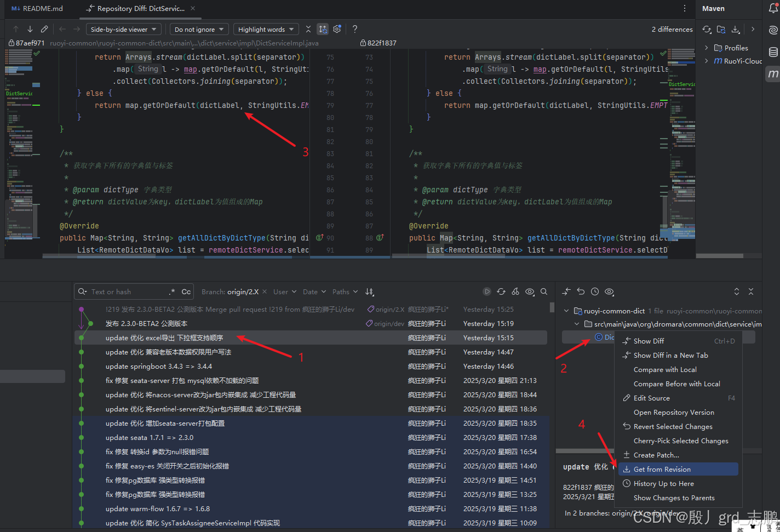Toggle the Cc match case option
Screen dimensions: 780x532
186,291
